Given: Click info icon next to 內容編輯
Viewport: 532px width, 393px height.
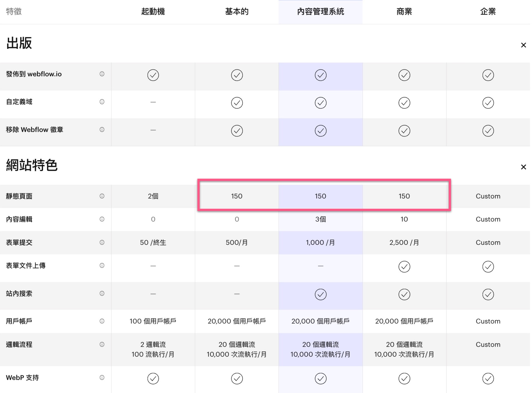Looking at the screenshot, I should coord(102,219).
